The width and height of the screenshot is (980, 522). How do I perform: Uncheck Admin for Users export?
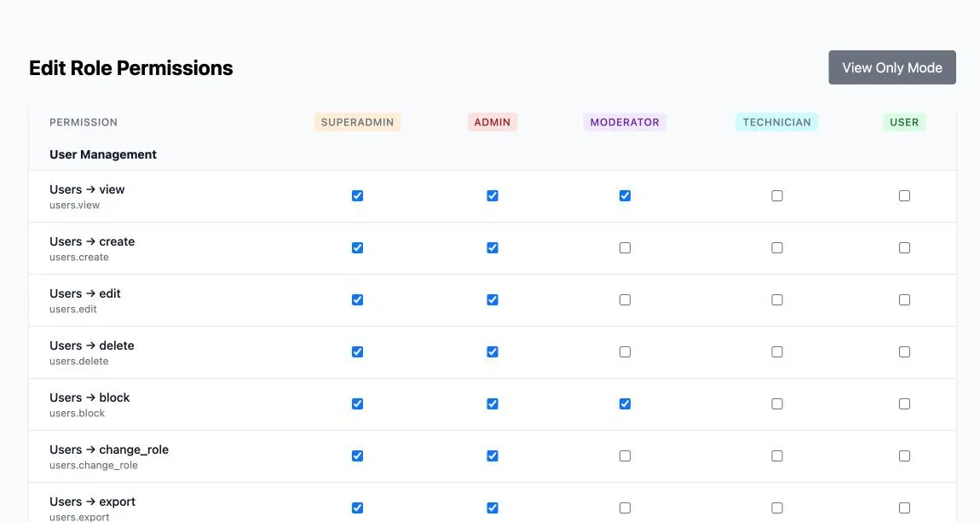click(493, 507)
